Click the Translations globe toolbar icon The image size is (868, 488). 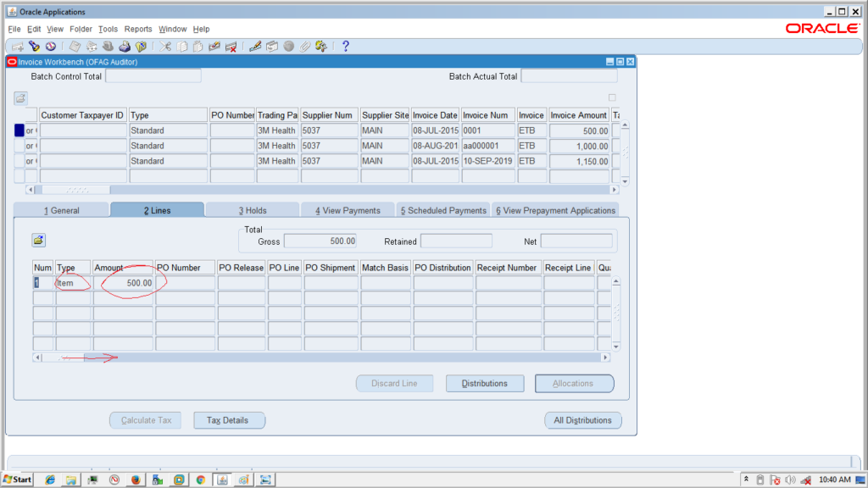[x=288, y=47]
